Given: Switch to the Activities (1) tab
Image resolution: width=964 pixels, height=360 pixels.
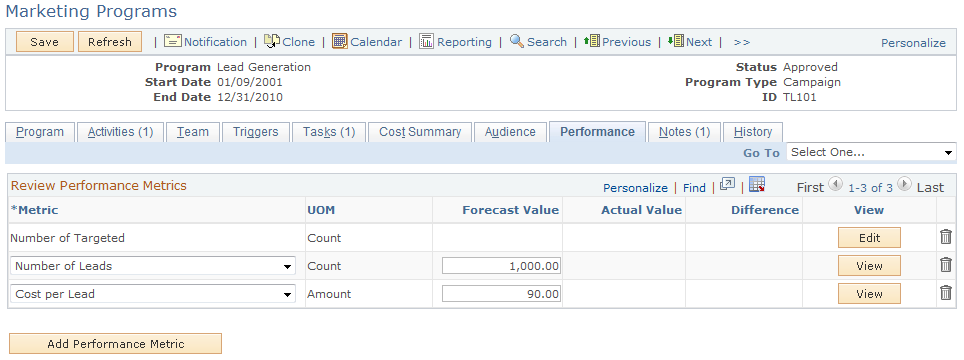Looking at the screenshot, I should 120,132.
